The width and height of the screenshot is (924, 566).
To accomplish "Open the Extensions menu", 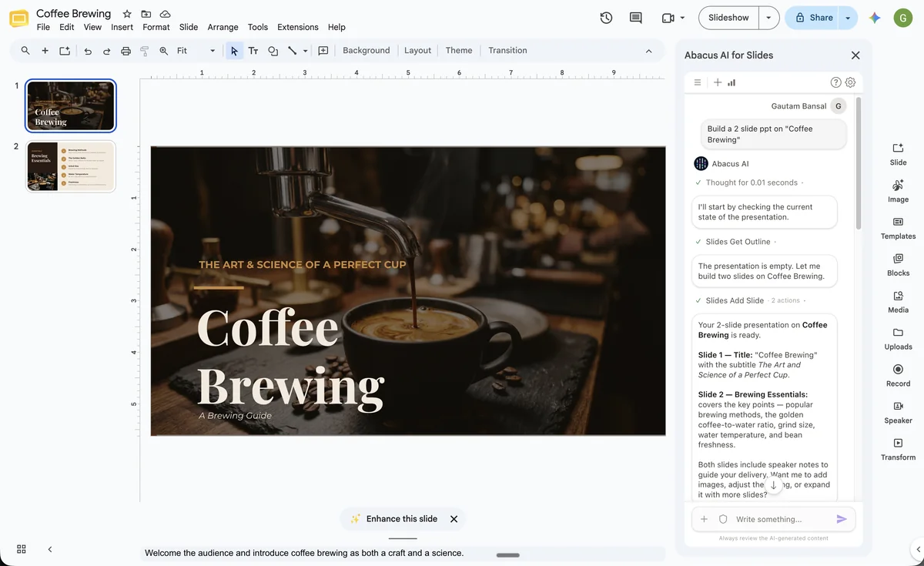I will tap(298, 27).
